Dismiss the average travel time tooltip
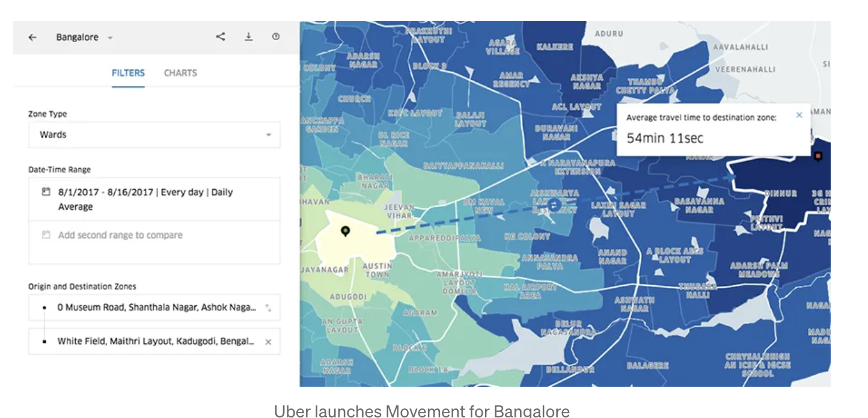Screen dimensions: 868x418 click(x=799, y=115)
